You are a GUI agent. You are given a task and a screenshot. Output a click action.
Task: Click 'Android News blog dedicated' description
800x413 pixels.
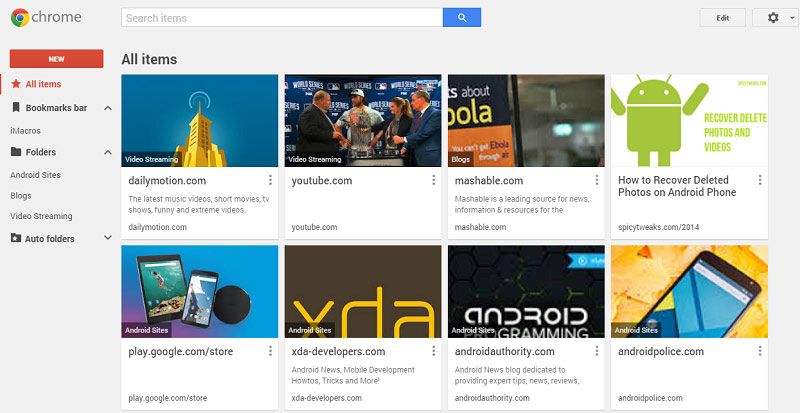click(x=516, y=375)
